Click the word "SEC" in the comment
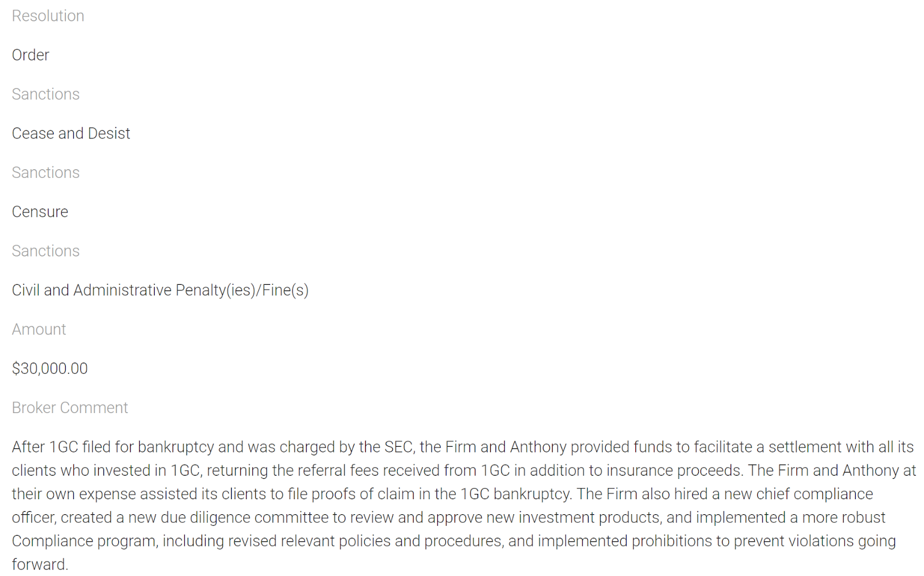This screenshot has width=924, height=576. (398, 447)
